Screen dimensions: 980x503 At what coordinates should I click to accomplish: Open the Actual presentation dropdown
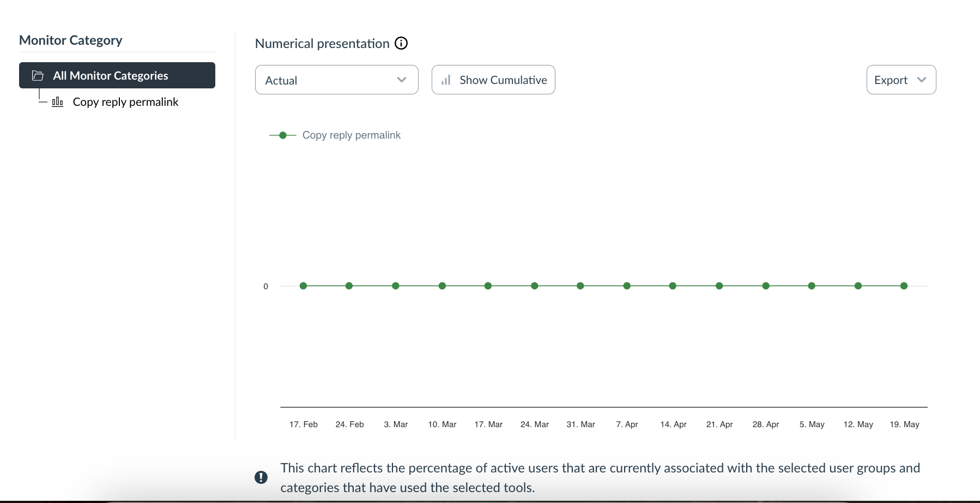[336, 80]
